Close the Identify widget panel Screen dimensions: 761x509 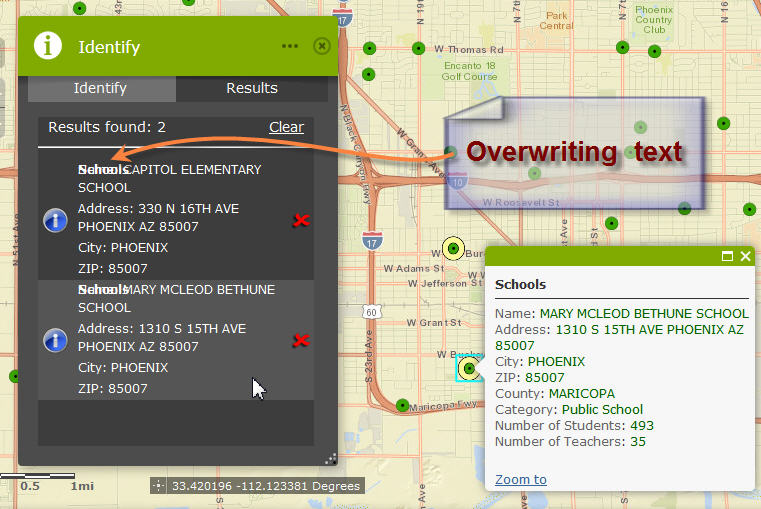(x=322, y=46)
